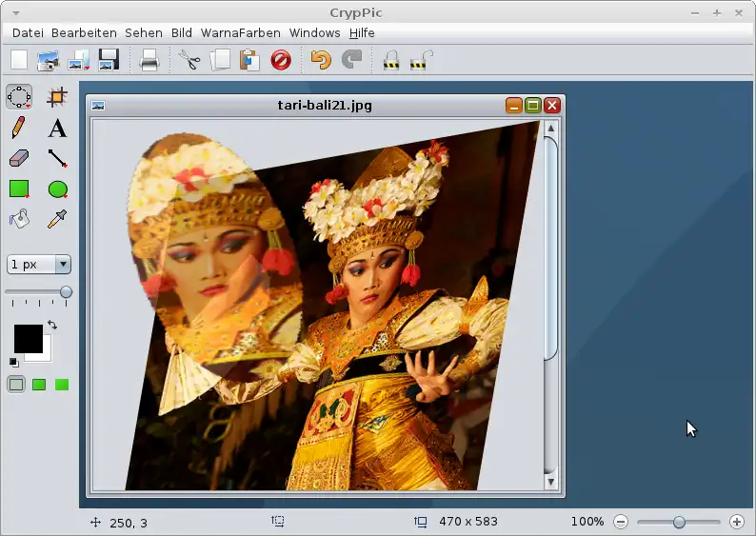Reset colors to default black and white
756x536 pixels.
[13, 362]
